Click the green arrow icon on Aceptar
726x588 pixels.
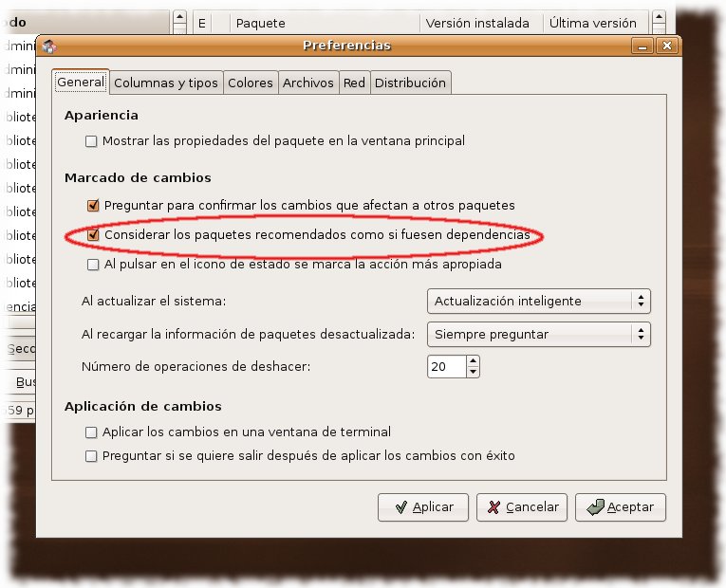coord(595,507)
